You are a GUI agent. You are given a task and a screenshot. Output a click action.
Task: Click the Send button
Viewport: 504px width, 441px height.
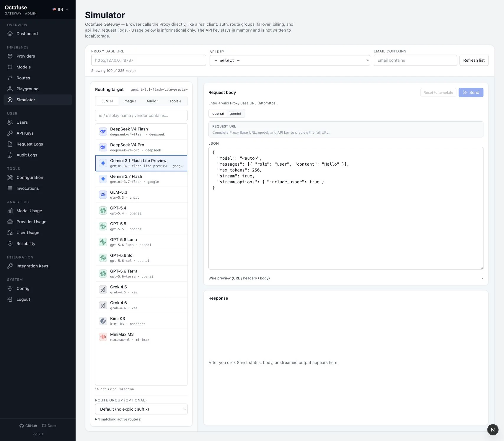471,92
